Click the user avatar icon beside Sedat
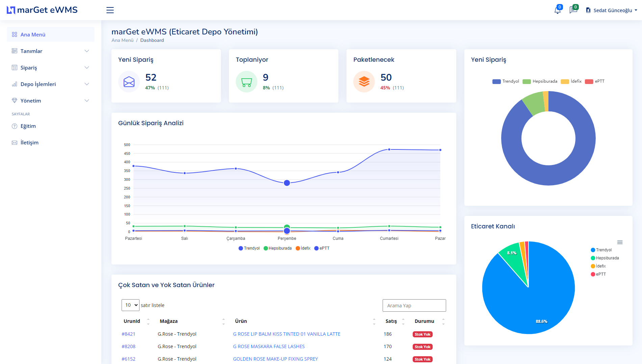Viewport: 642px width, 364px height. (x=588, y=10)
